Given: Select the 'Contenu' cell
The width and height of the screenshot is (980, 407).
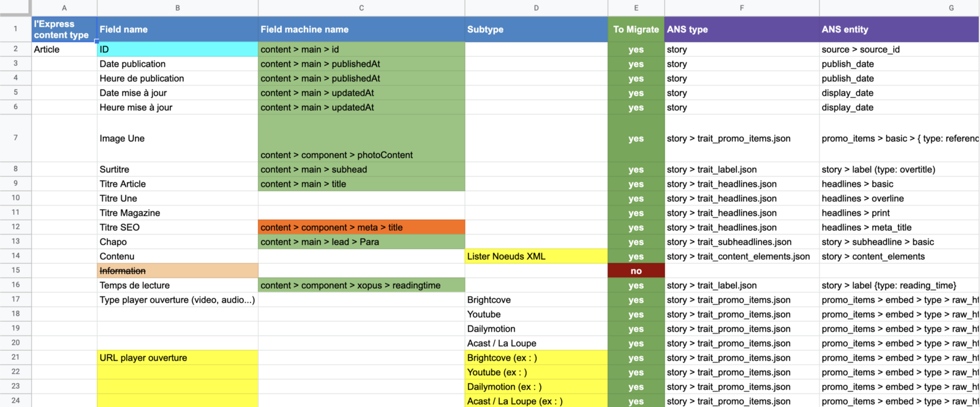Looking at the screenshot, I should point(178,256).
